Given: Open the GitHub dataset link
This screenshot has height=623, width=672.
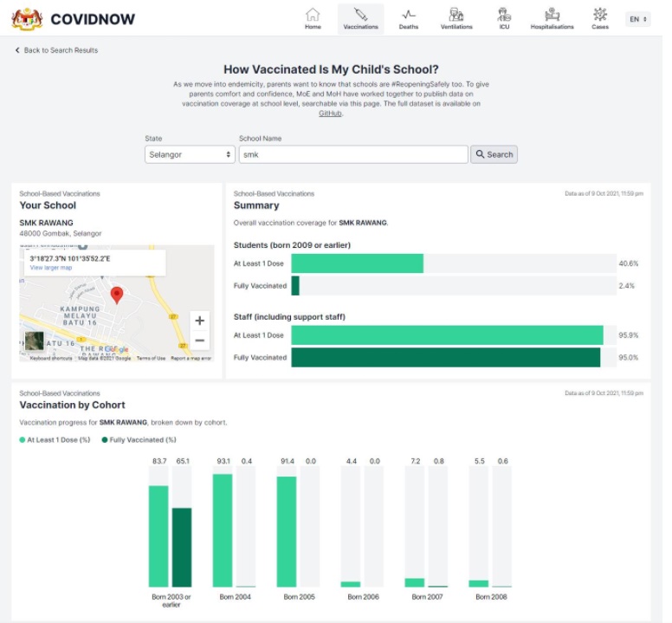Looking at the screenshot, I should 329,114.
